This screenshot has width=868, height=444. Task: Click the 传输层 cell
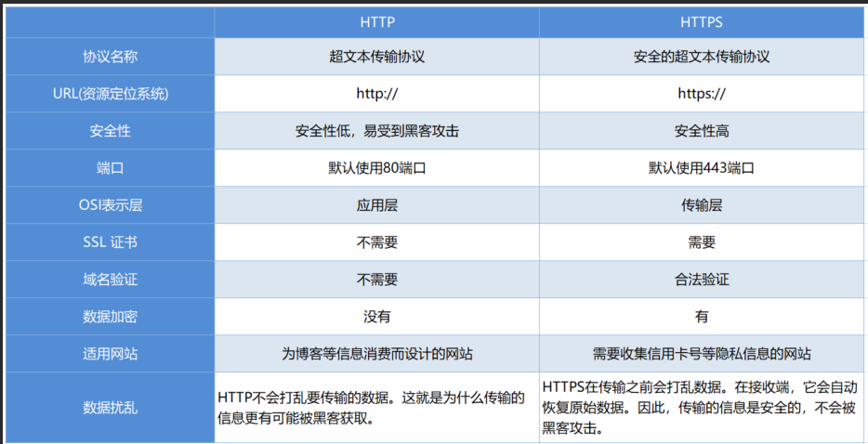(702, 205)
